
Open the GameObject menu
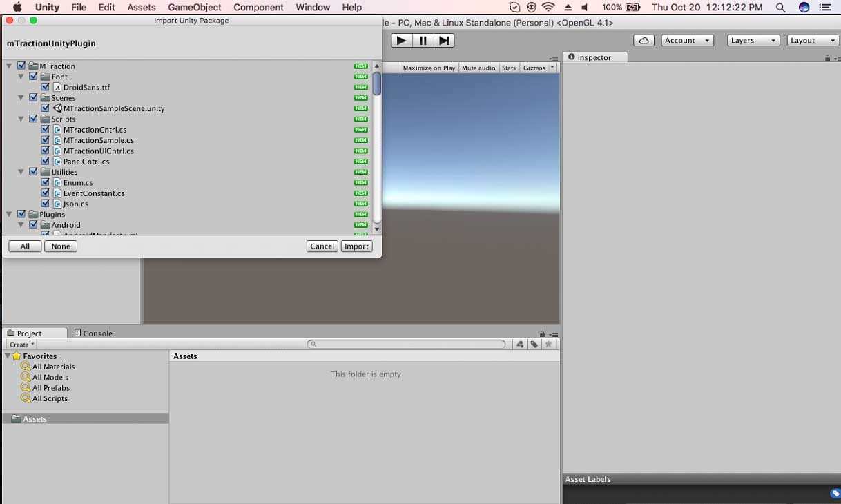coord(195,8)
